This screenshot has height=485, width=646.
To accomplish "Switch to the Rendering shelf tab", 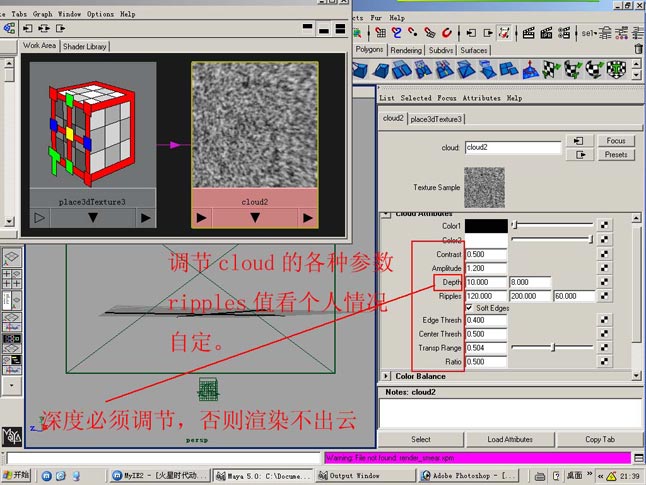I will coord(406,50).
